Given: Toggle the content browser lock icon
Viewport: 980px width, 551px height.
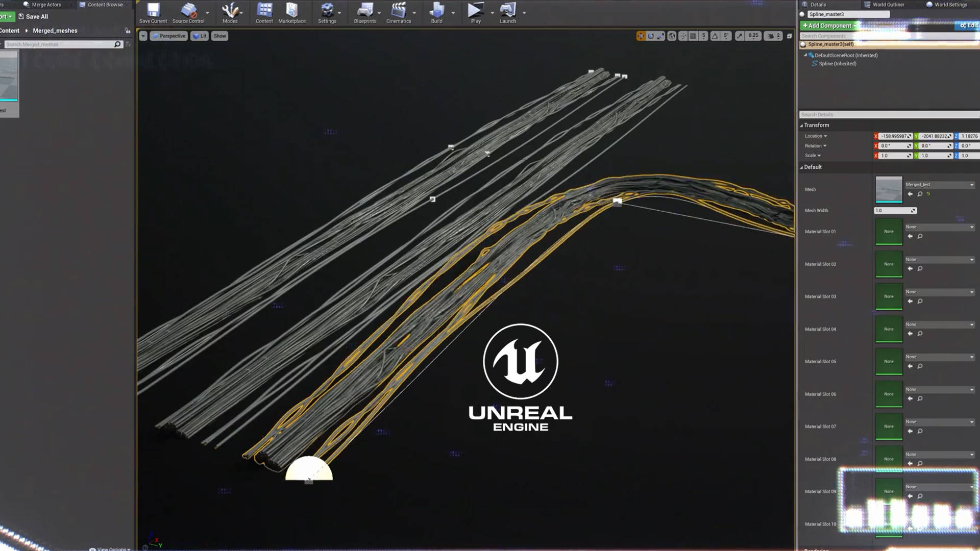Looking at the screenshot, I should [128, 31].
